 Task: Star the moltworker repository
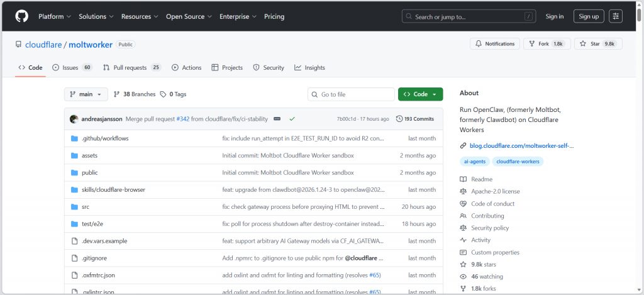(x=598, y=44)
